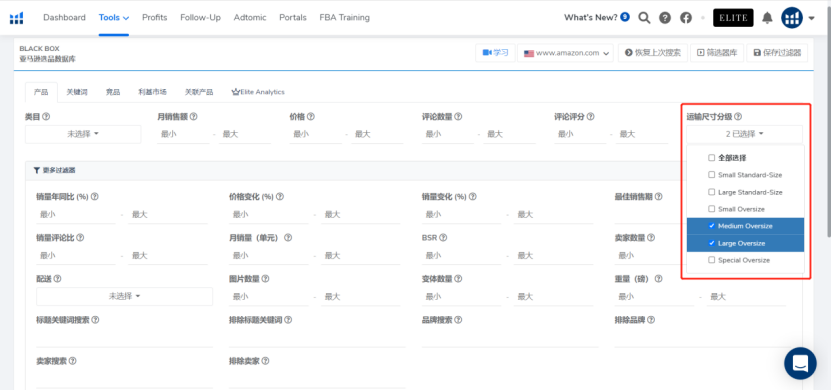Image resolution: width=831 pixels, height=391 pixels.
Task: Click the Facebook icon in header
Action: tap(686, 18)
